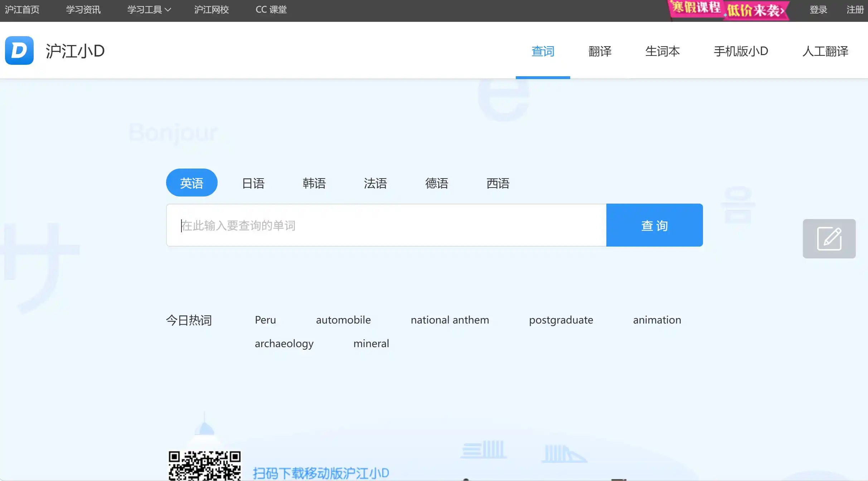
Task: Open the 人工翻译 tab
Action: (825, 51)
